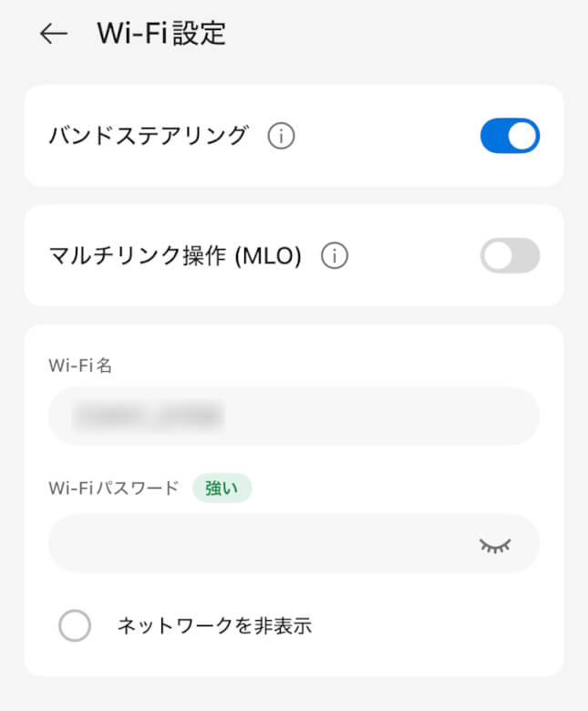Show the Wi-Fi password with the eye icon

tap(495, 544)
